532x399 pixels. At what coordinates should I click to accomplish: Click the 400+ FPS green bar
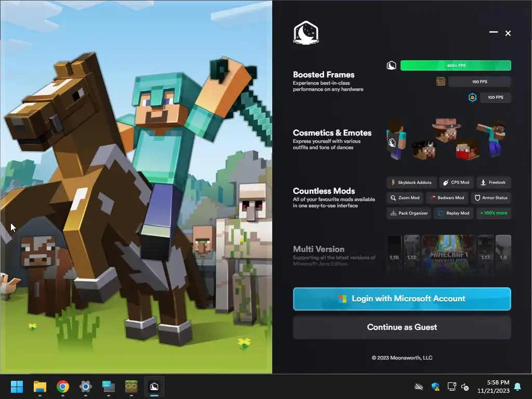click(456, 65)
